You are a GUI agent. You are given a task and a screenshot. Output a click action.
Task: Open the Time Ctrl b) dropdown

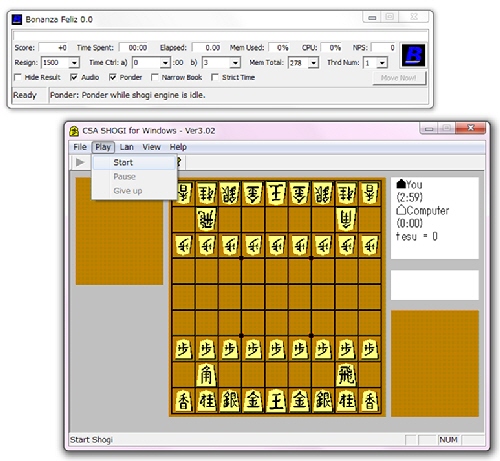coord(235,63)
